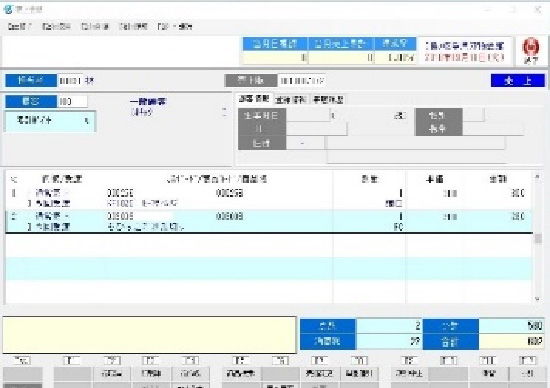The width and height of the screenshot is (550, 388).
Task: Click the blue 売上 mode button
Action: click(518, 81)
